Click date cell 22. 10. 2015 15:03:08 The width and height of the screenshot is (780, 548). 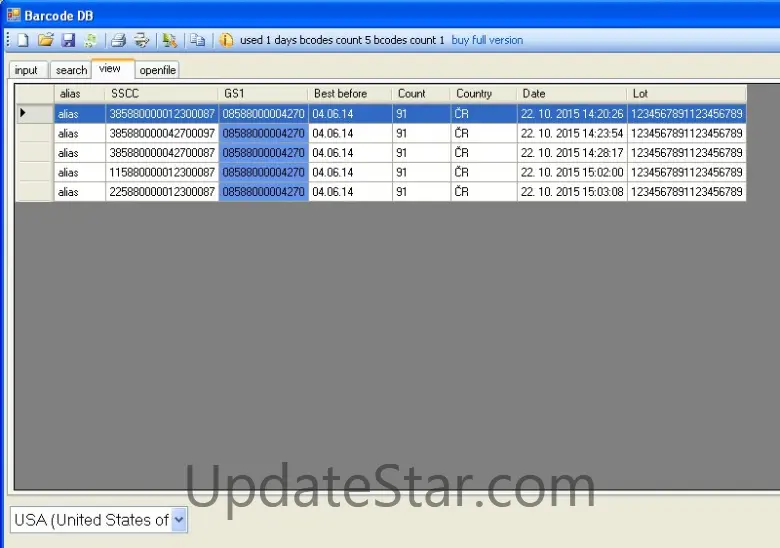[x=572, y=191]
